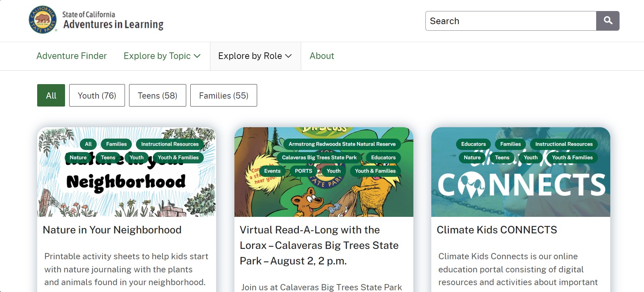Click the 'Printable activity sheets' description text
This screenshot has width=644, height=292.
point(126,269)
